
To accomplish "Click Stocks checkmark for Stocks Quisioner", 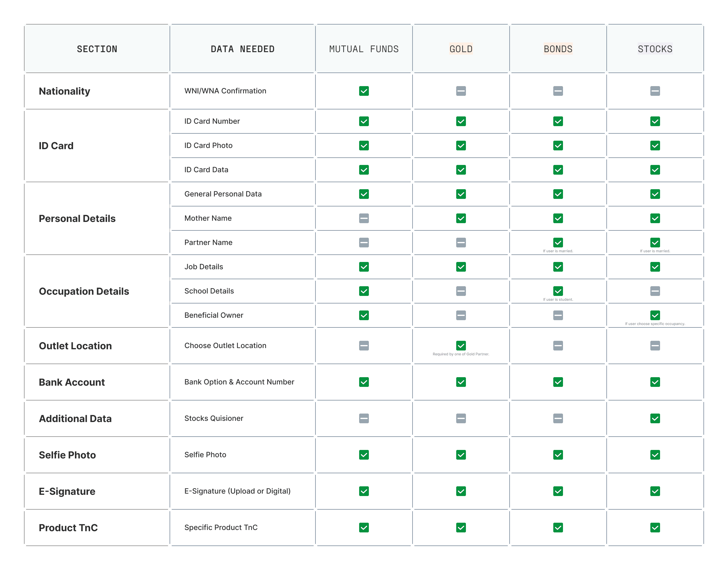I will 655,418.
